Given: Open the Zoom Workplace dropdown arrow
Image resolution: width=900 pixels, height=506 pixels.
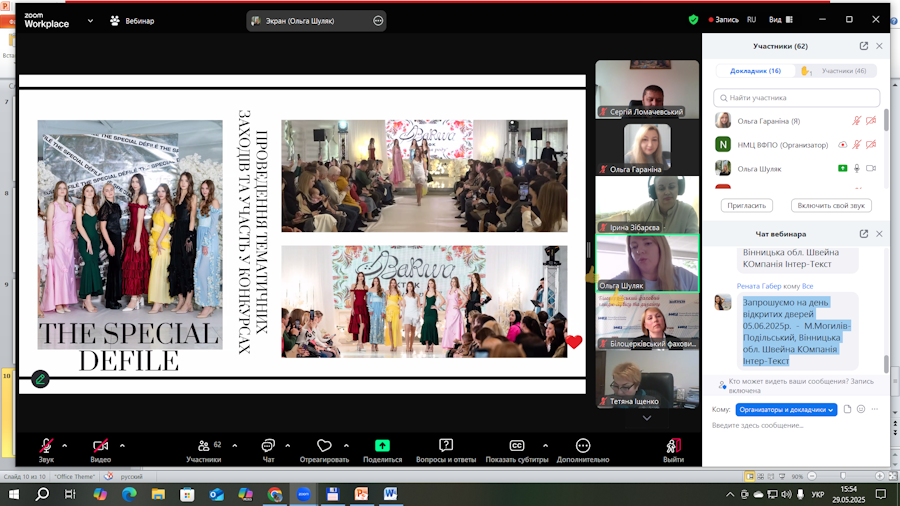Looking at the screenshot, I should (90, 21).
